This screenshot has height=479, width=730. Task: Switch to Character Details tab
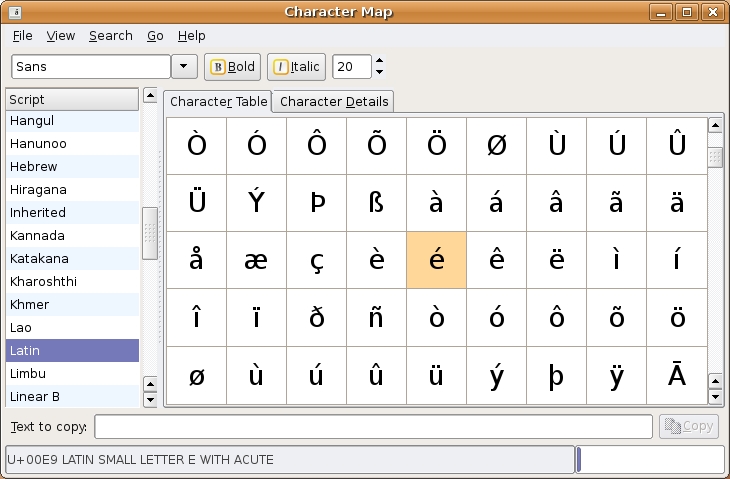click(333, 102)
